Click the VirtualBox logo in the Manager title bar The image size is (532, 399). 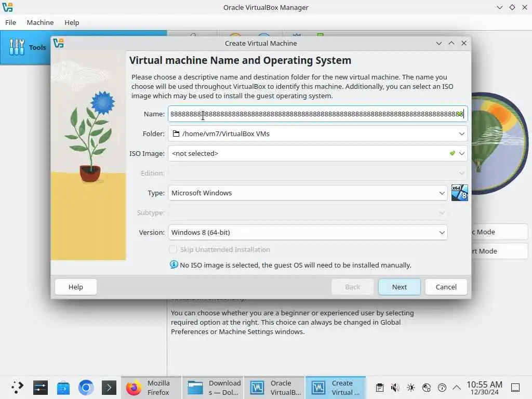coord(7,7)
